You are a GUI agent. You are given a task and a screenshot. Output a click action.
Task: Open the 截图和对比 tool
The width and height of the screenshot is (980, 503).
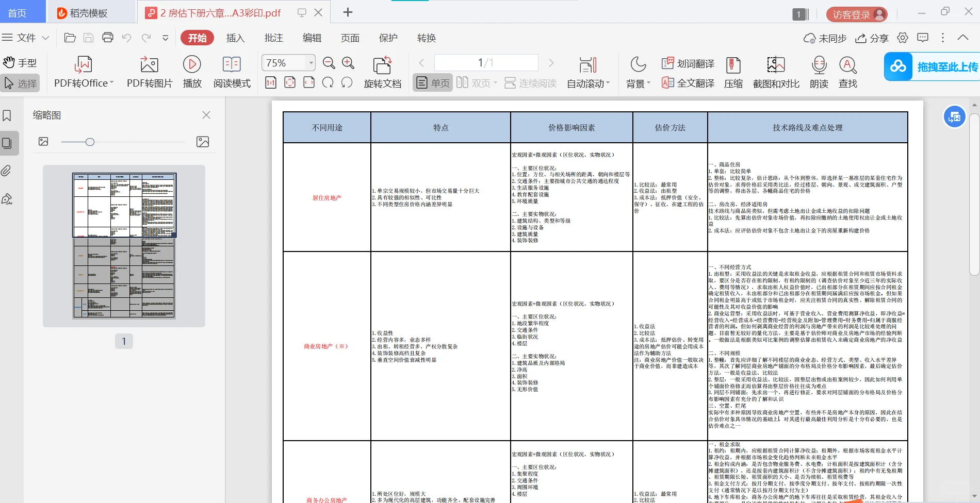tap(776, 72)
